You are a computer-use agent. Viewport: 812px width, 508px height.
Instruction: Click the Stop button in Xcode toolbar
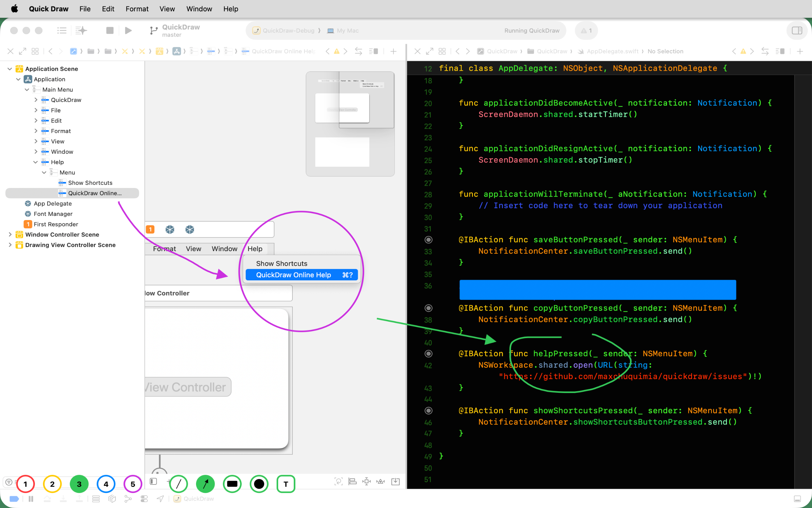tap(110, 30)
